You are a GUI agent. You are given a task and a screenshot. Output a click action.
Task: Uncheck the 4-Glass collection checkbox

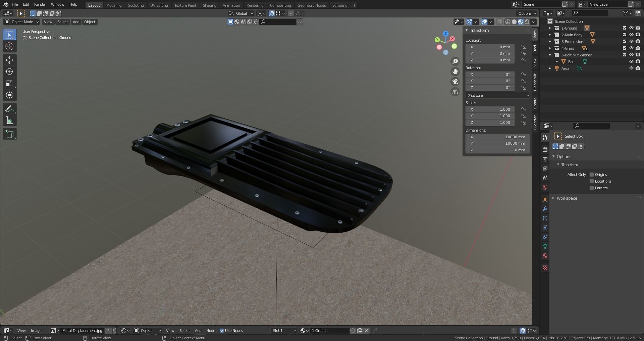click(625, 48)
